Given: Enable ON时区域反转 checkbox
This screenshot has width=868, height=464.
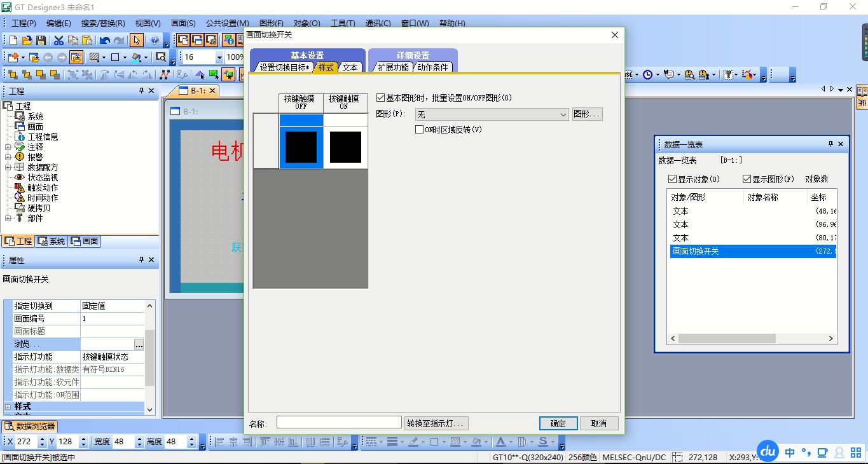Looking at the screenshot, I should [419, 130].
